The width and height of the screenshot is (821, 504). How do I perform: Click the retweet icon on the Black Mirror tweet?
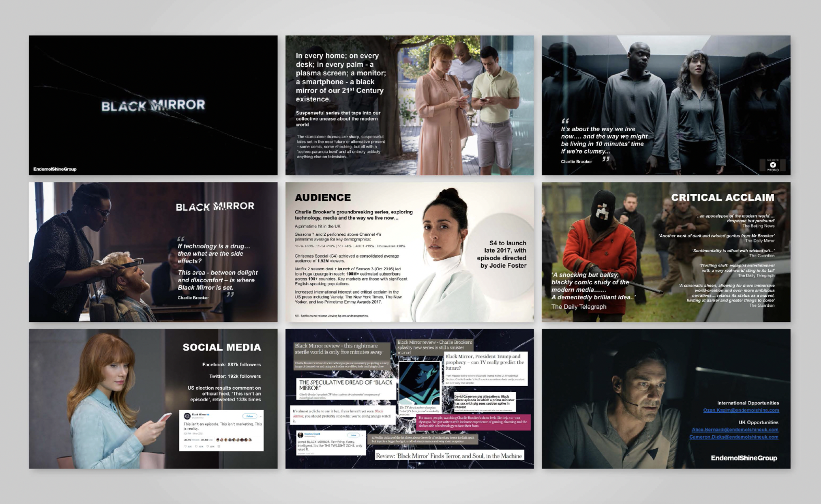pos(196,446)
